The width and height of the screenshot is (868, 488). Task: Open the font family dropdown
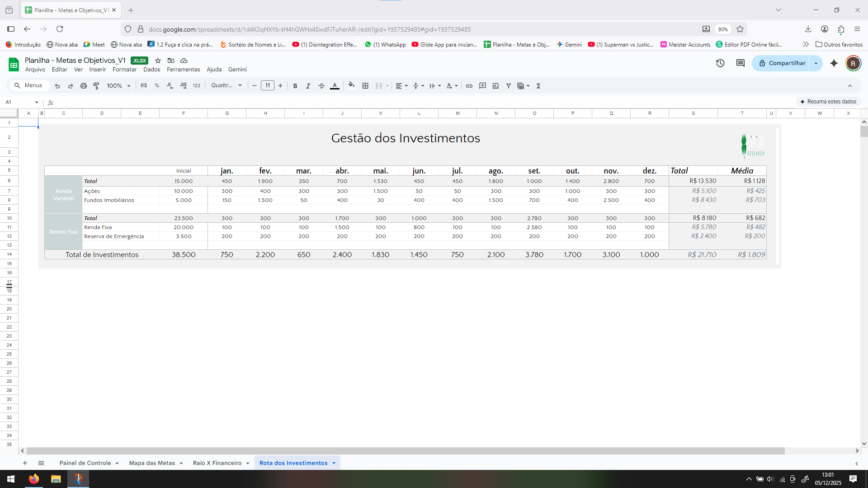coord(226,85)
